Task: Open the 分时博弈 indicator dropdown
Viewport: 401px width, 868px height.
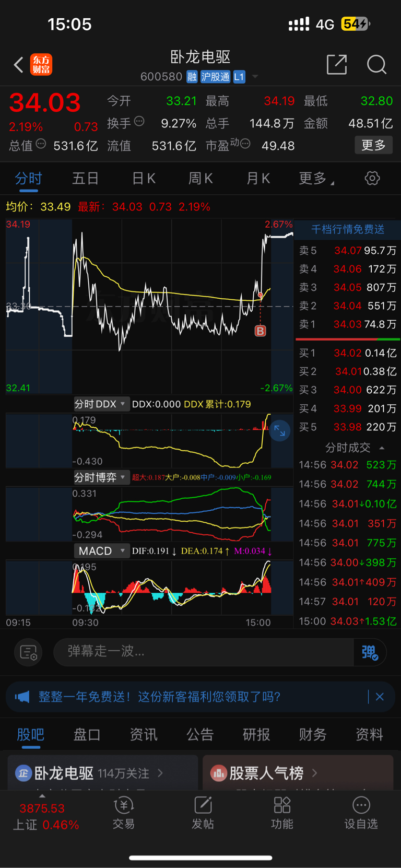Action: coord(101,477)
